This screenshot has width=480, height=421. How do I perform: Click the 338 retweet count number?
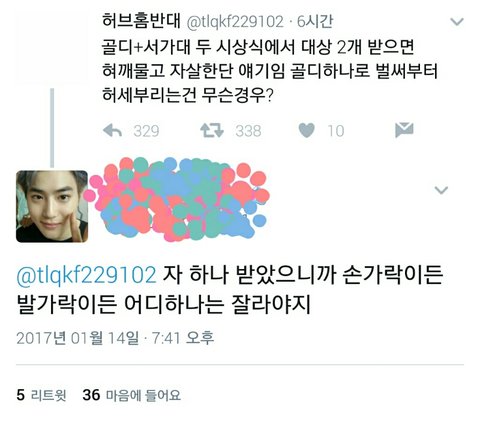coord(248,131)
